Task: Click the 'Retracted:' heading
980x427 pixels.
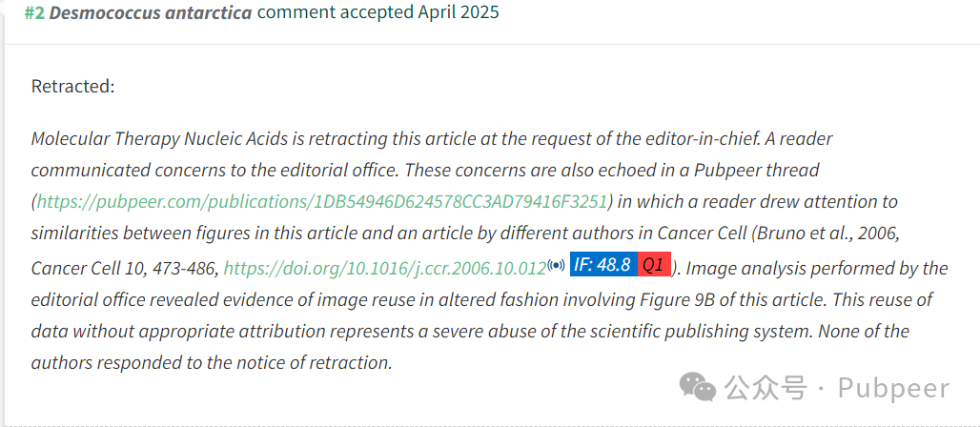Action: tap(73, 87)
